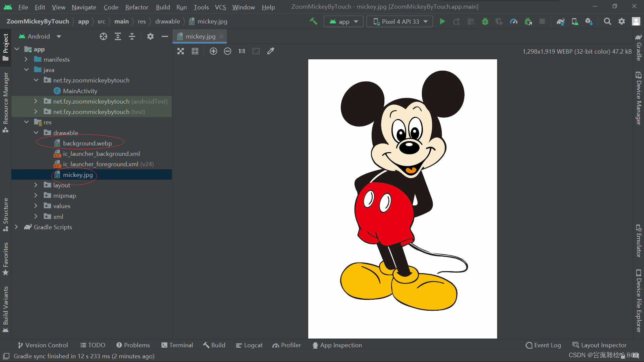This screenshot has width=644, height=362.
Task: Open the Terminal tool window
Action: pyautogui.click(x=177, y=345)
